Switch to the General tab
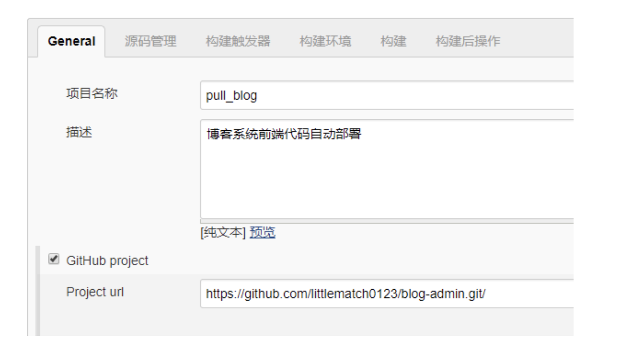 pyautogui.click(x=71, y=41)
